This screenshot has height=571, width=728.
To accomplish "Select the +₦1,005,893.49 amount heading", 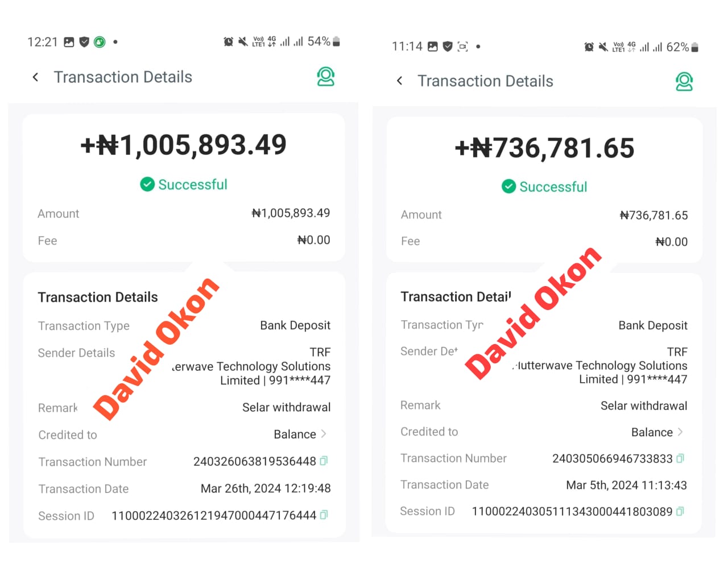I will (183, 145).
